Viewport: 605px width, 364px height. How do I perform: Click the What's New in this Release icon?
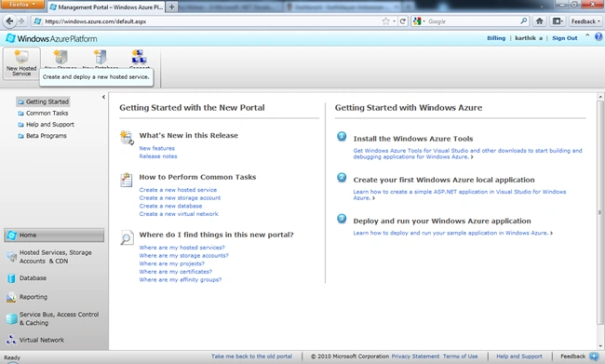(127, 138)
